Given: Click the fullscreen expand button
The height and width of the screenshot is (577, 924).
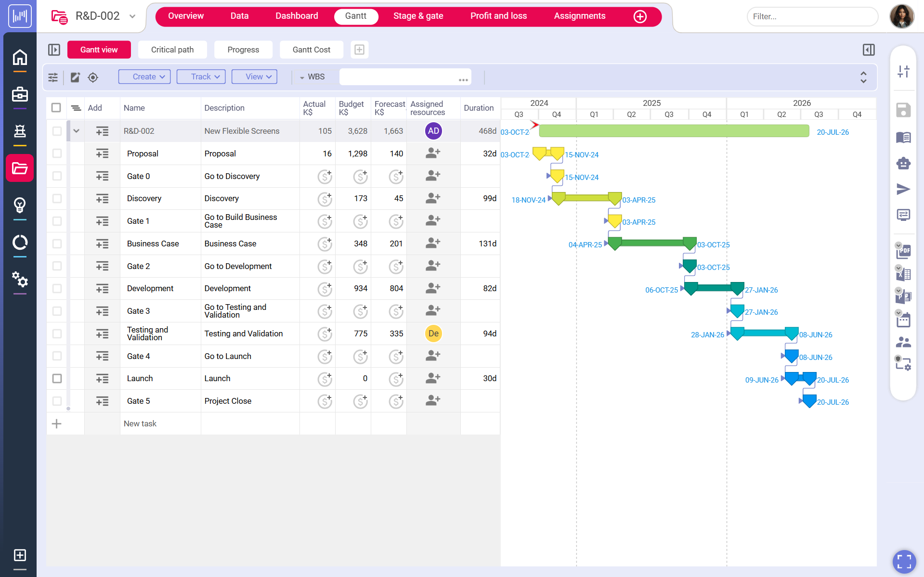Looking at the screenshot, I should tap(904, 561).
